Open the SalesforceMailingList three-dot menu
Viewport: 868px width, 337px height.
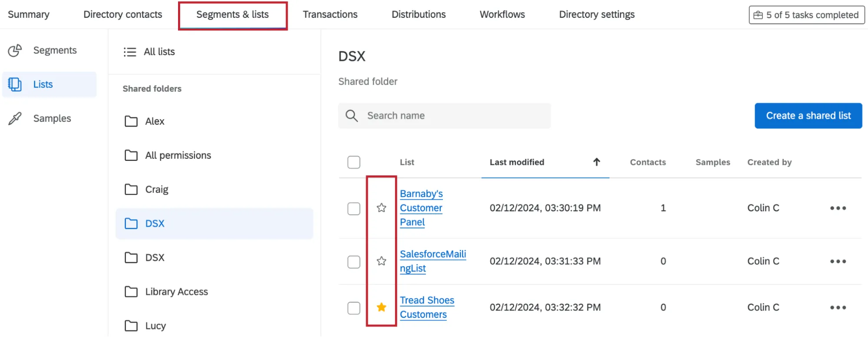[x=838, y=261]
